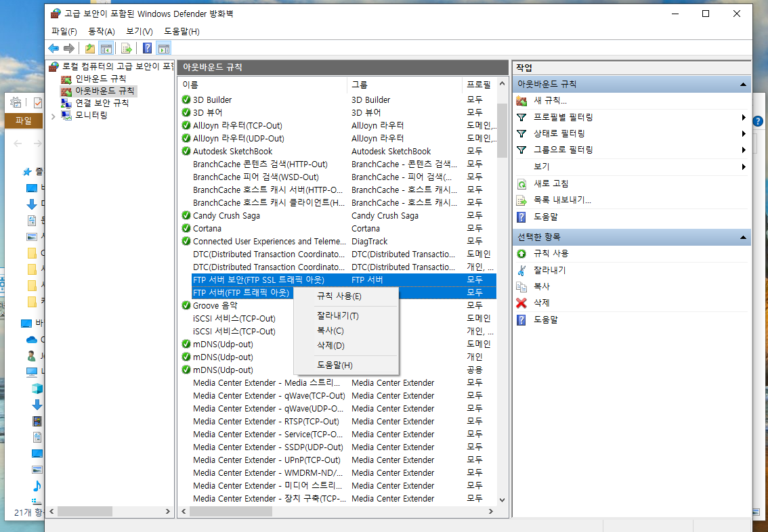Collapse the 아웃바운드 규칙 actions section
The height and width of the screenshot is (532, 768).
point(743,84)
